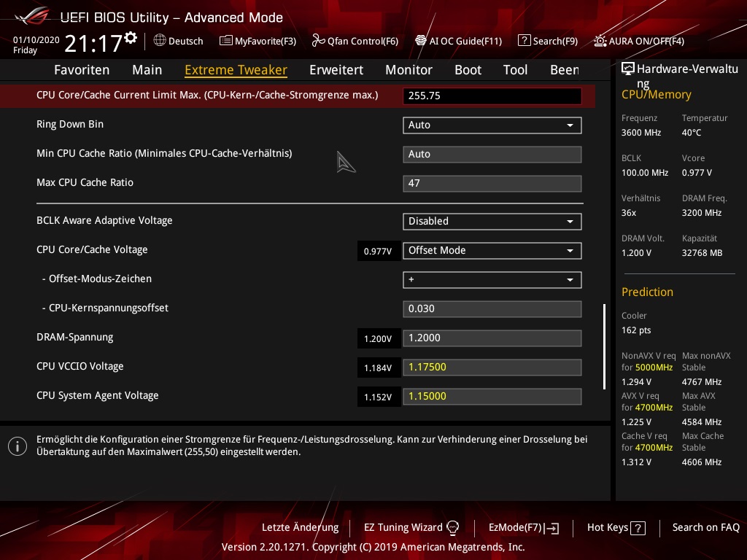Click Disabled dropdown arrow

click(x=570, y=222)
